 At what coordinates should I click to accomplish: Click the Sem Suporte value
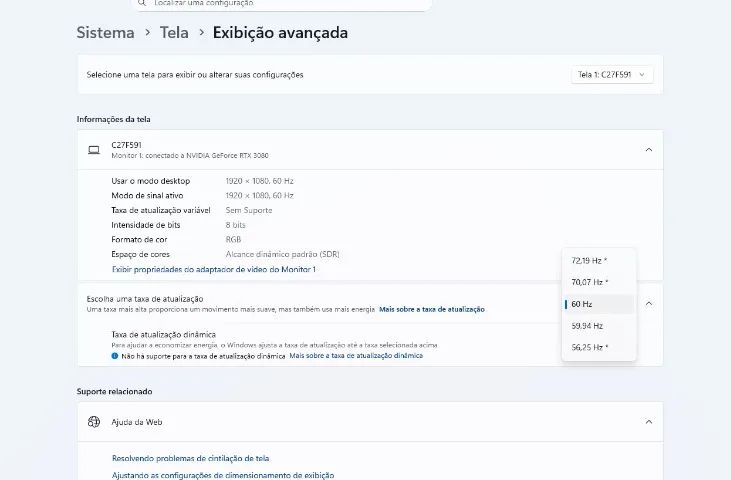pyautogui.click(x=249, y=210)
